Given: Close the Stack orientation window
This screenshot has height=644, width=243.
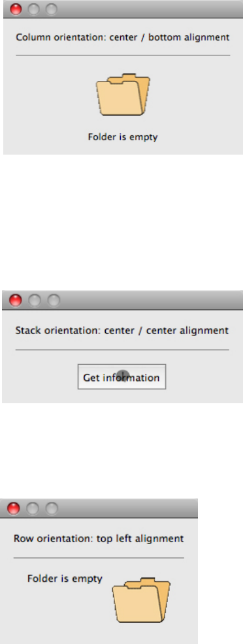Looking at the screenshot, I should click(x=16, y=300).
